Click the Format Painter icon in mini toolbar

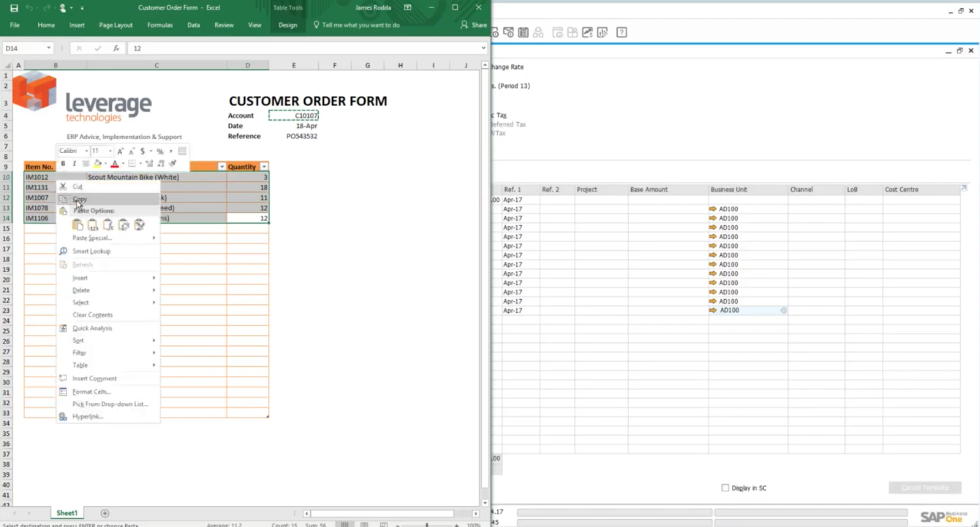pyautogui.click(x=173, y=164)
